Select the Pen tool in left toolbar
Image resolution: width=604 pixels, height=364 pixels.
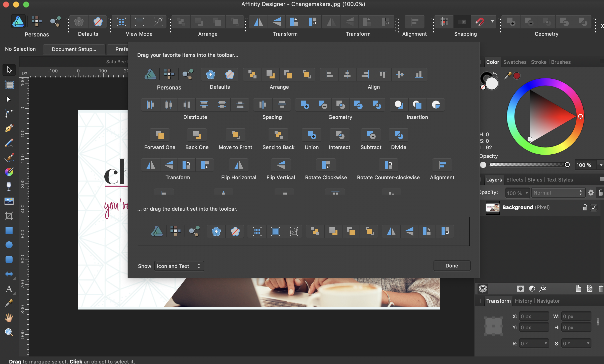point(9,128)
